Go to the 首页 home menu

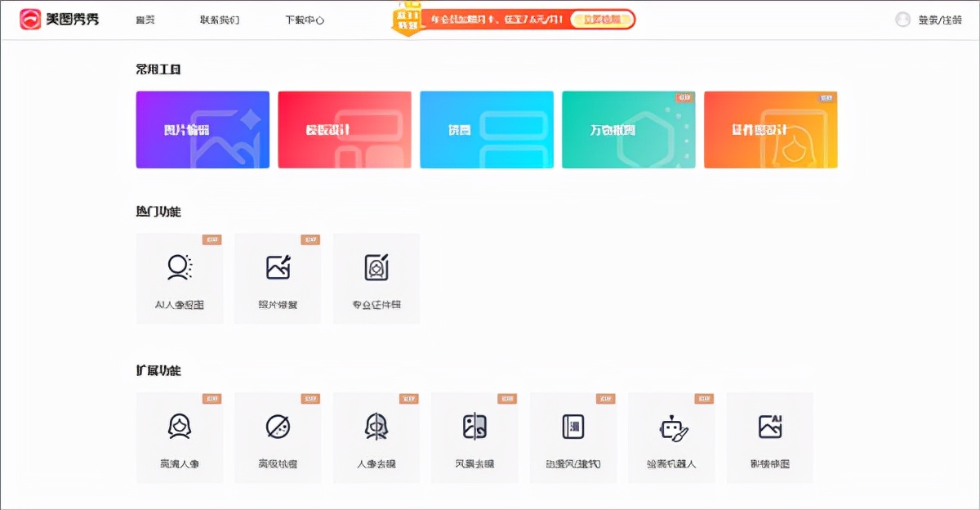(145, 20)
